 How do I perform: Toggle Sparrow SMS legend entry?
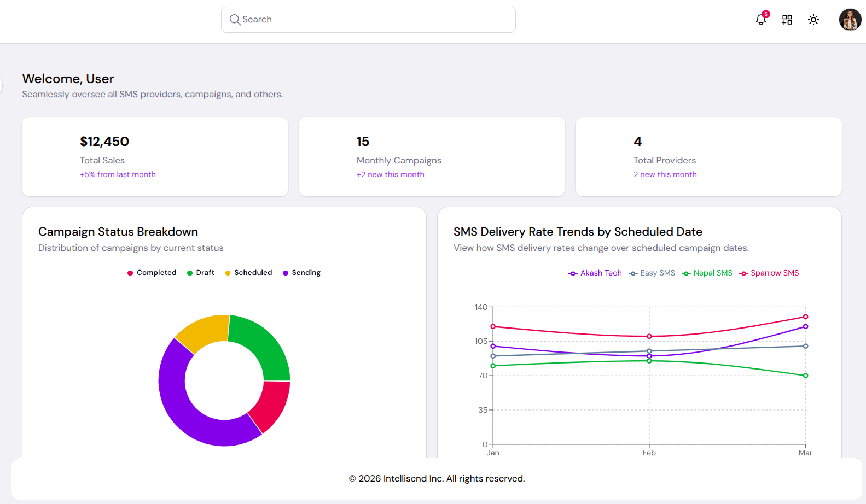(769, 273)
